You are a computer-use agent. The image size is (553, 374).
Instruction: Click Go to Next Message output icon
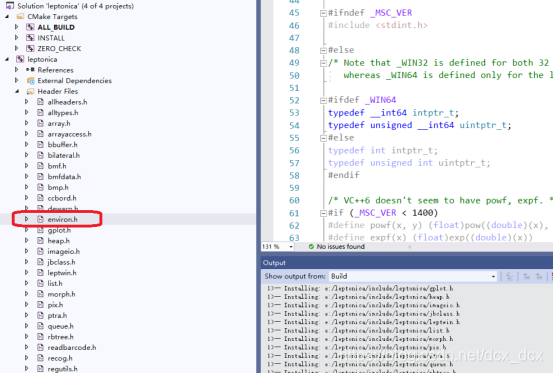click(539, 276)
